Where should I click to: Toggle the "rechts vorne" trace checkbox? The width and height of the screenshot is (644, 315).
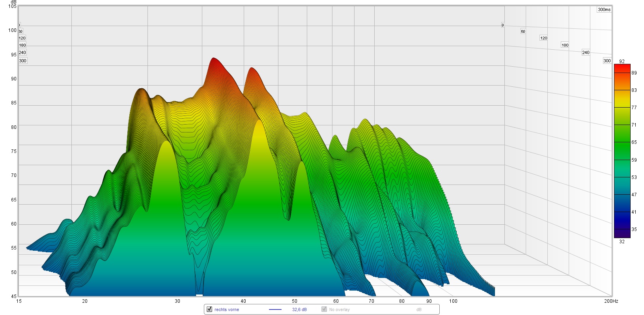coord(209,309)
